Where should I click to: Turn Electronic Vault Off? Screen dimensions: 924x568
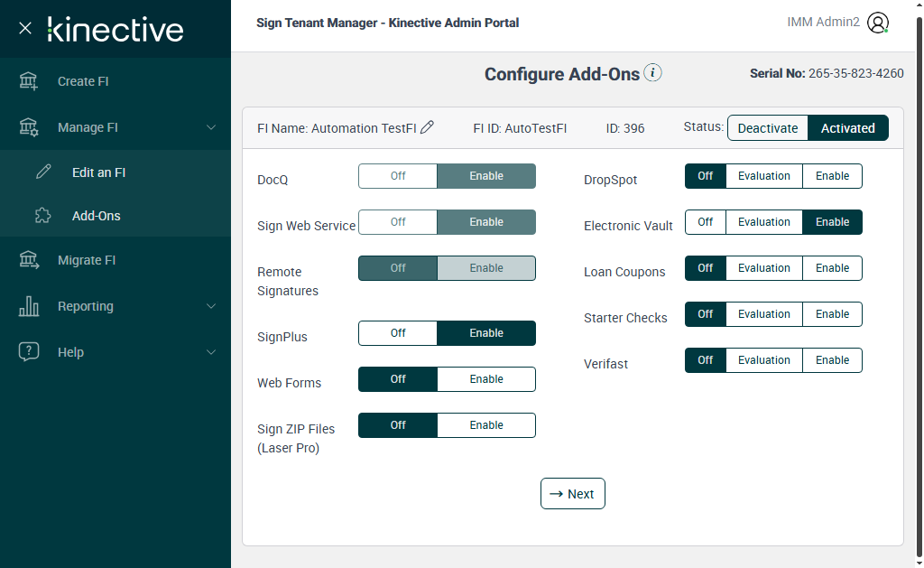click(x=706, y=222)
